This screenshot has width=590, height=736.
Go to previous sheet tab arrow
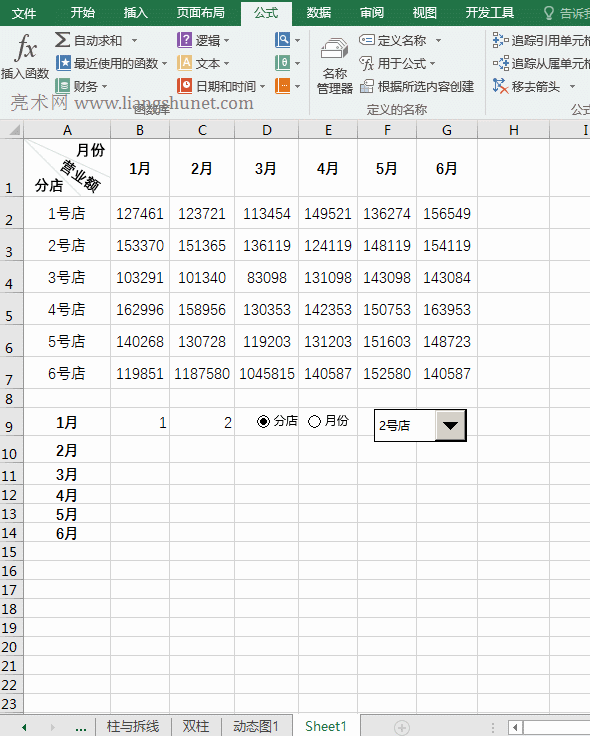coord(24,728)
